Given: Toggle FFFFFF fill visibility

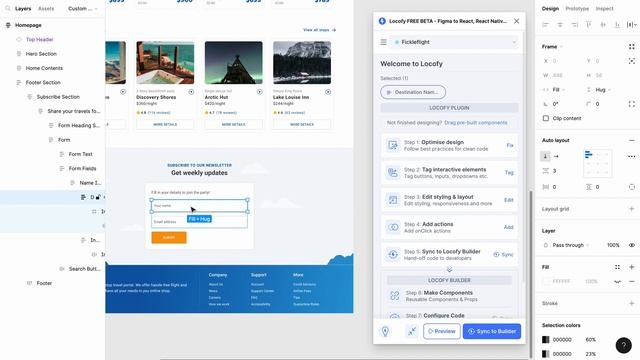Looking at the screenshot, I should tap(617, 281).
